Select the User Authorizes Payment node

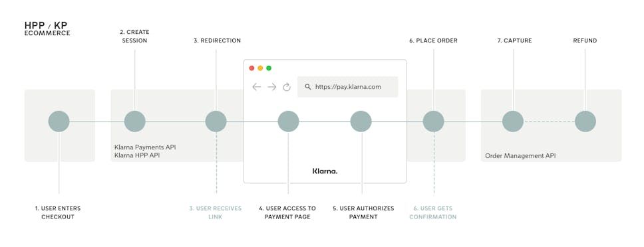(361, 122)
